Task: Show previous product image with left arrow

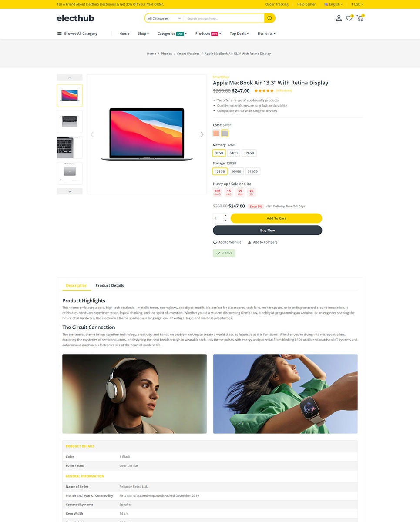Action: point(92,134)
